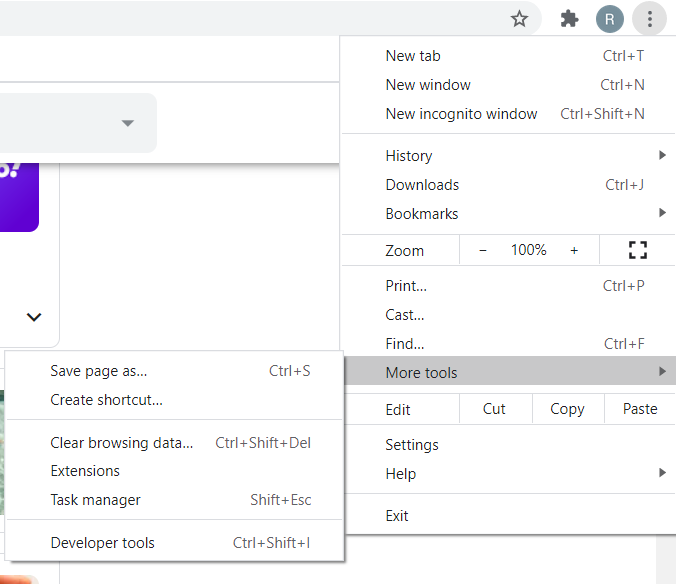Click the Paste button in Edit row

640,409
